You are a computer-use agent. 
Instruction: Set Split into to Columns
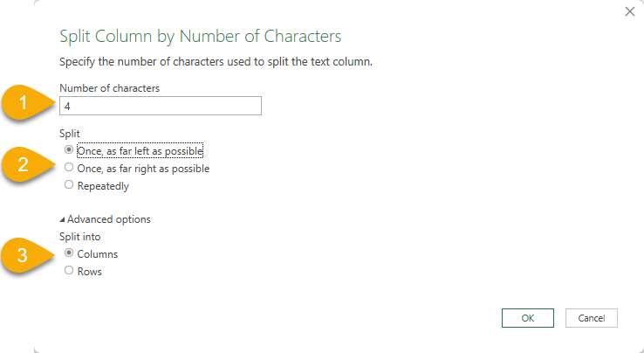tap(69, 254)
